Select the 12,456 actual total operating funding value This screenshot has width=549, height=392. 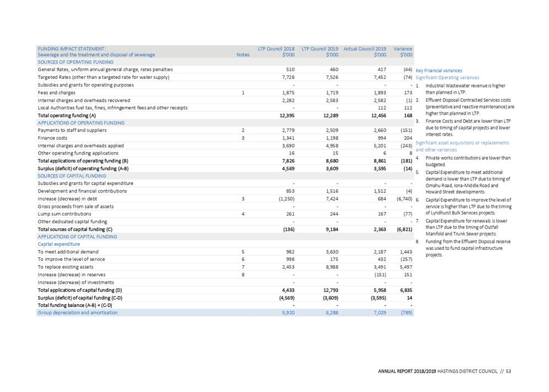click(x=379, y=115)
